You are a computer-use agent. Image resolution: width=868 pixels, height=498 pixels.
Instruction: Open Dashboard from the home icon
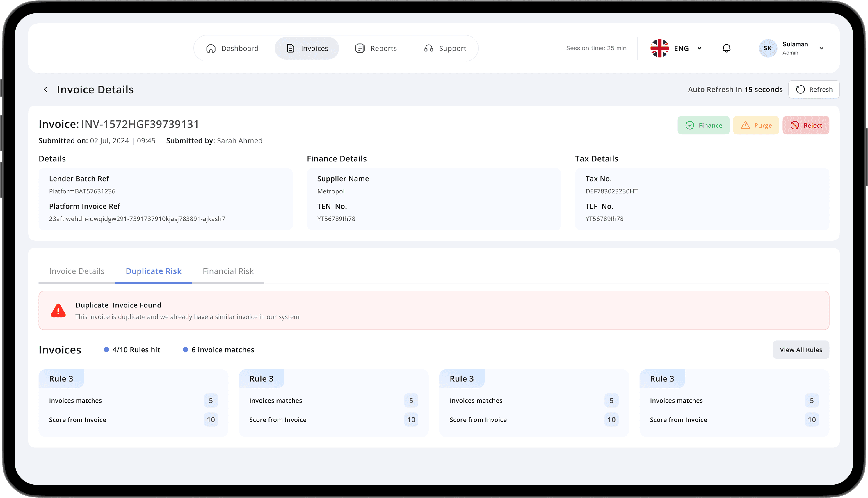coord(211,48)
